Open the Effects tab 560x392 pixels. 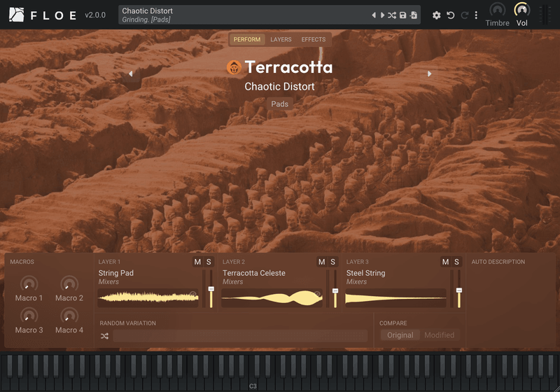pyautogui.click(x=313, y=39)
